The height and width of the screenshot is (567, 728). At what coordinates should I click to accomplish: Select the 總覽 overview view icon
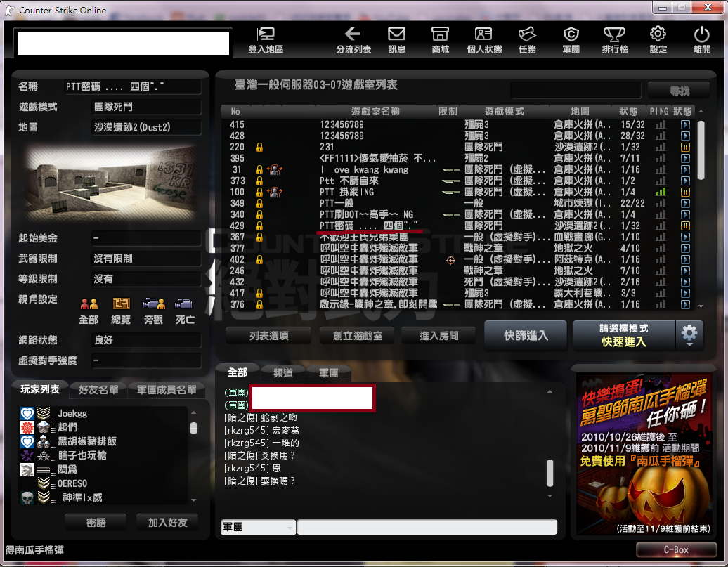point(121,304)
